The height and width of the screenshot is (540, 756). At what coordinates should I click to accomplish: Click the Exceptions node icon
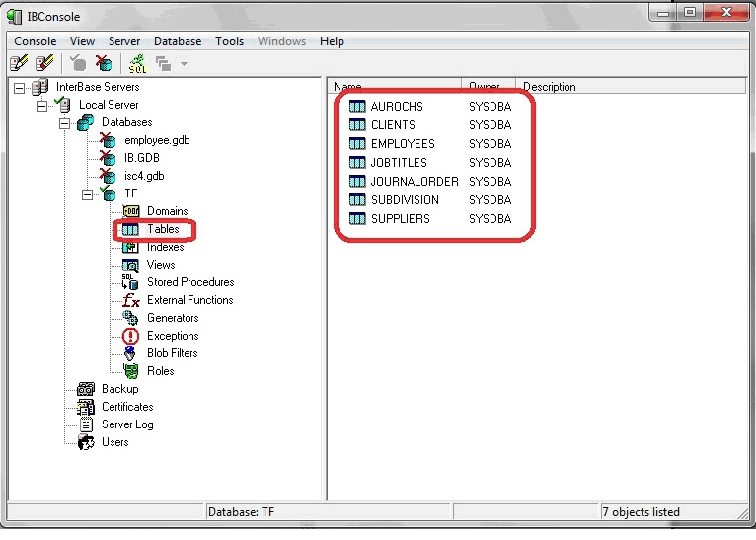coord(130,336)
